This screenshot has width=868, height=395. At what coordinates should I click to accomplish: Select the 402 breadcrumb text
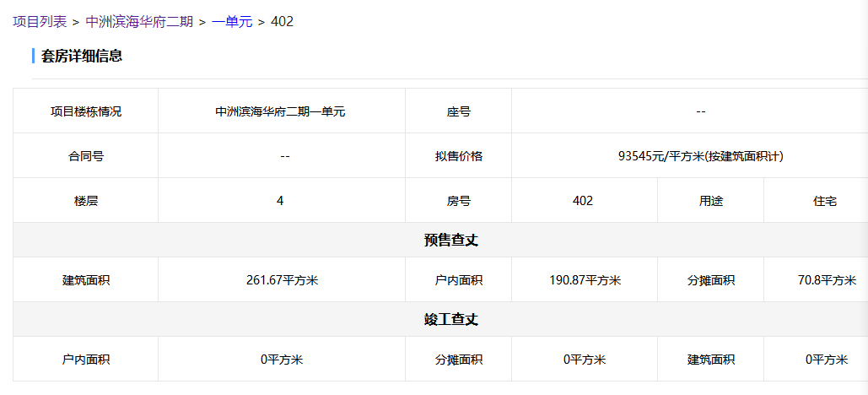[x=282, y=21]
